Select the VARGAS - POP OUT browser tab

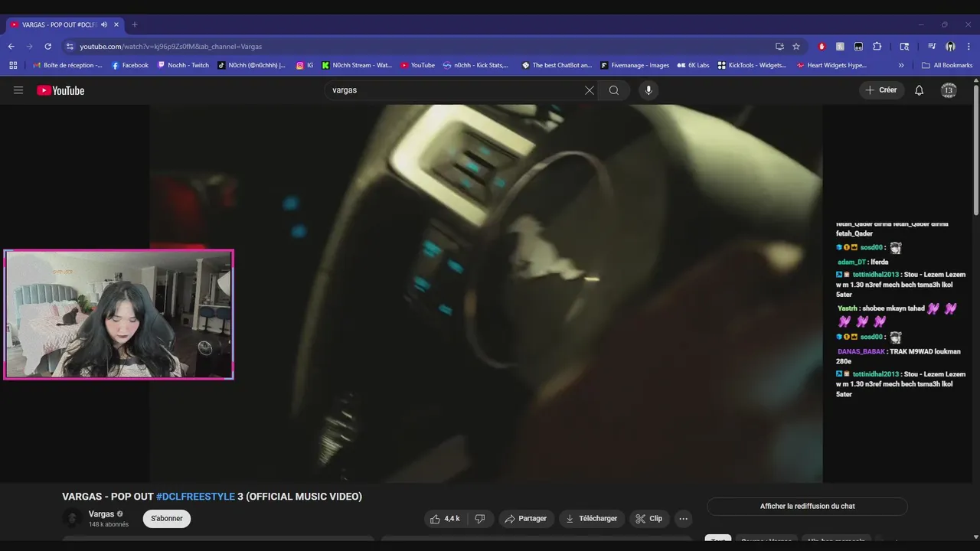coord(59,24)
